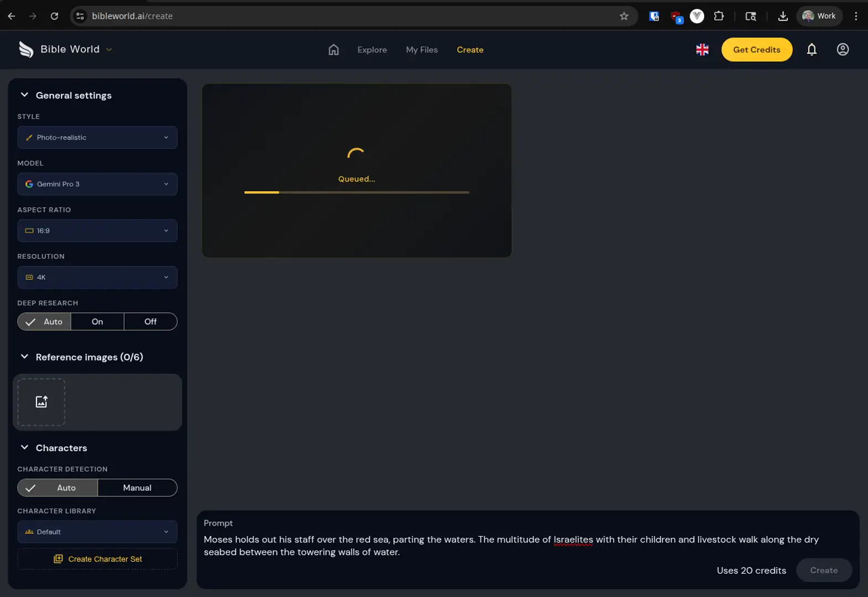
Task: Click the upload reference image icon
Action: click(41, 402)
